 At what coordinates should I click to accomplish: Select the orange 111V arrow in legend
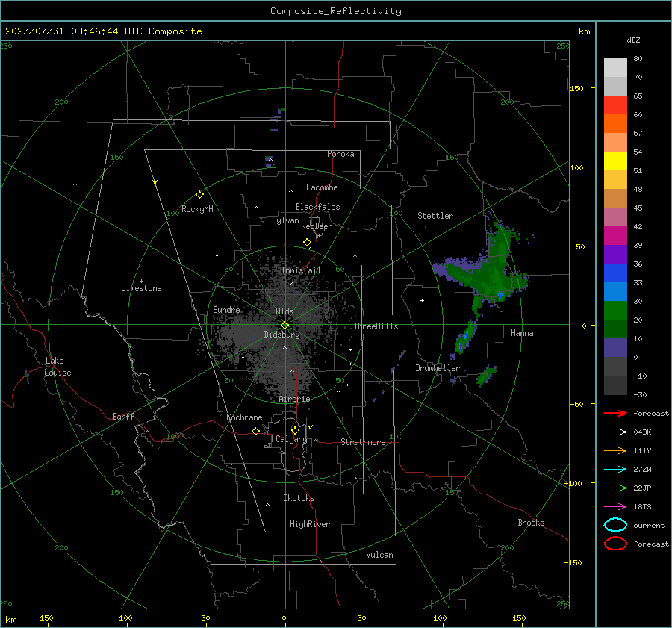point(615,450)
